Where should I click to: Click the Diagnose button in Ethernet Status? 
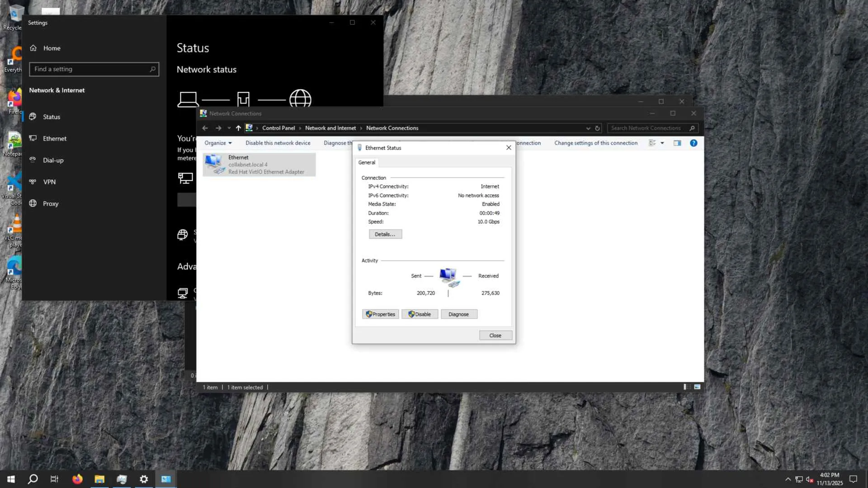(458, 314)
